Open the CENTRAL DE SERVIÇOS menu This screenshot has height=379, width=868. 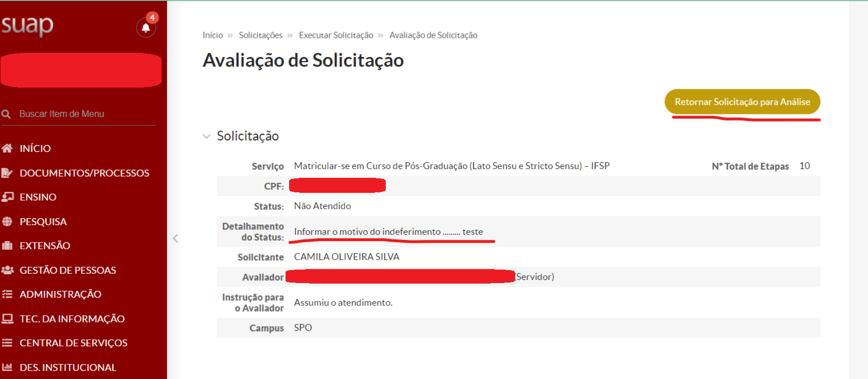[73, 343]
